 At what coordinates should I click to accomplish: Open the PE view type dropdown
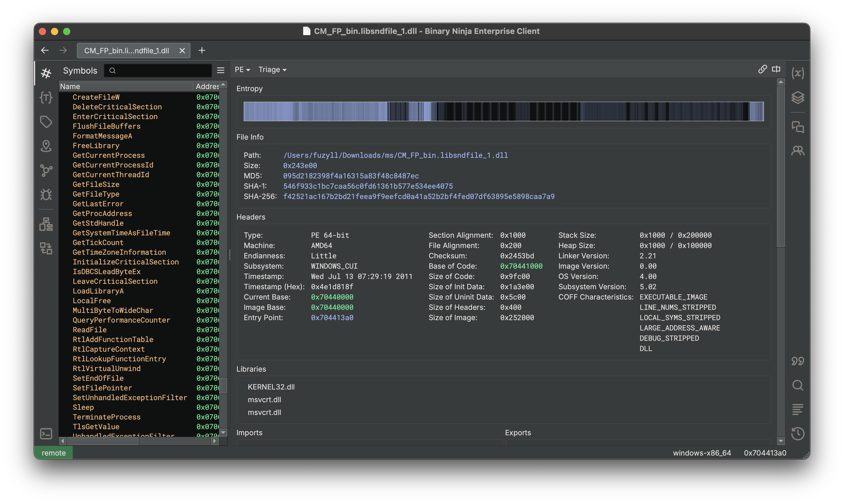242,70
